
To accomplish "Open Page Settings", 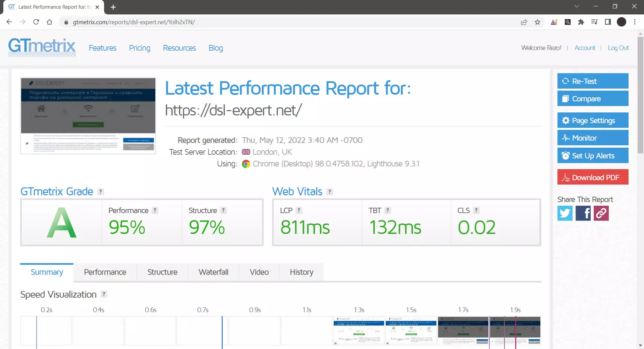I will [x=593, y=120].
